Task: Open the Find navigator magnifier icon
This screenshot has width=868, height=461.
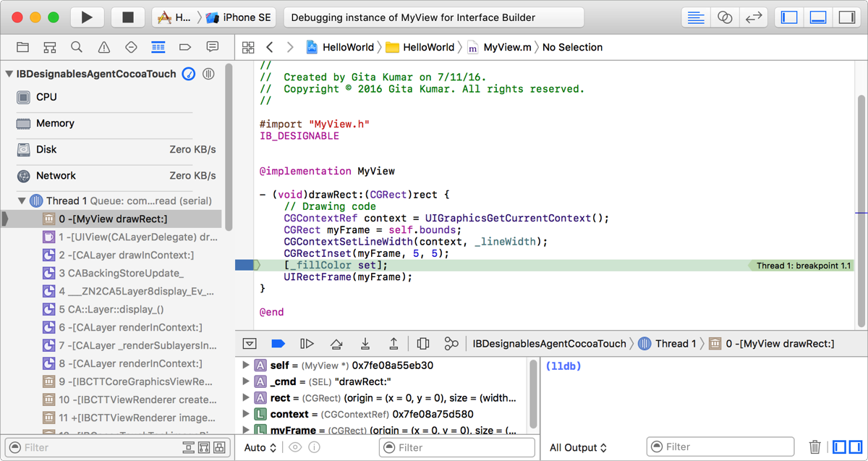Action: click(x=77, y=48)
